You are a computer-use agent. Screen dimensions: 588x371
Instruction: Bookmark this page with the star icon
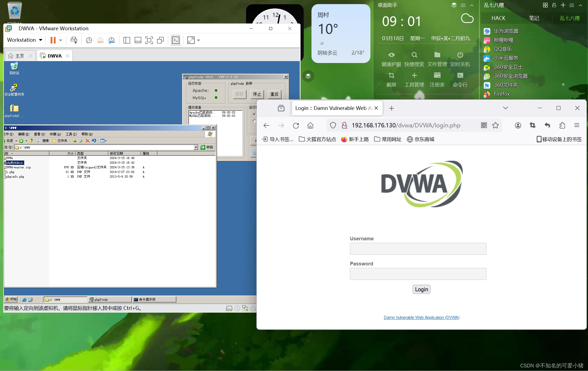(495, 125)
